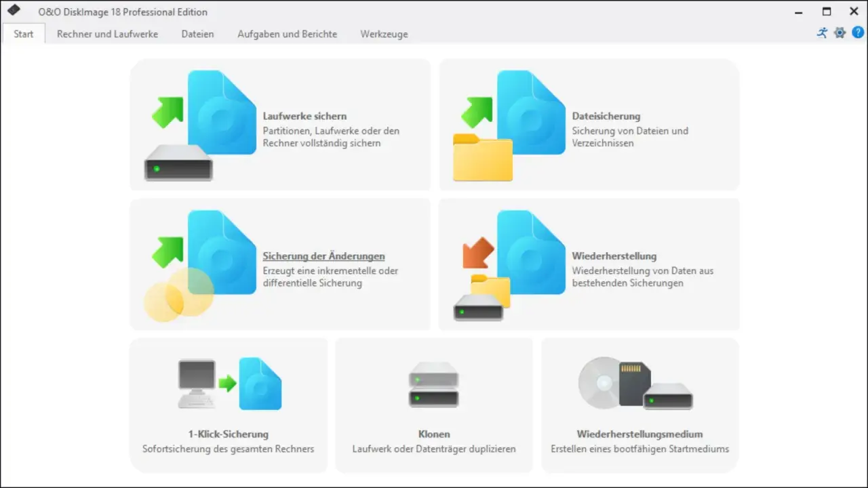The image size is (868, 488).
Task: Switch to Aufgaben und Berichte tab
Action: [287, 34]
